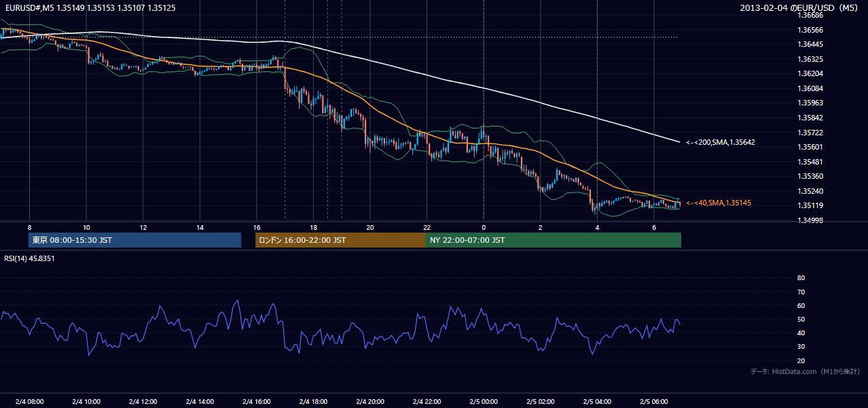Click price axis label 1.34998
The image size is (868, 408).
811,220
